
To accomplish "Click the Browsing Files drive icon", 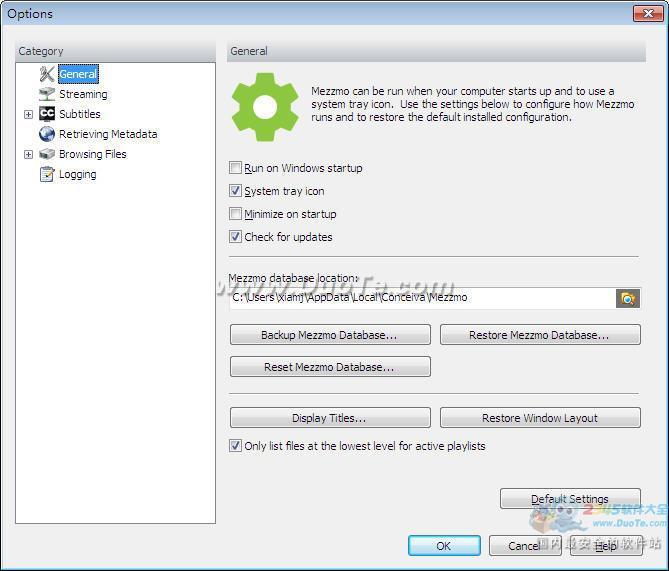I will (47, 154).
